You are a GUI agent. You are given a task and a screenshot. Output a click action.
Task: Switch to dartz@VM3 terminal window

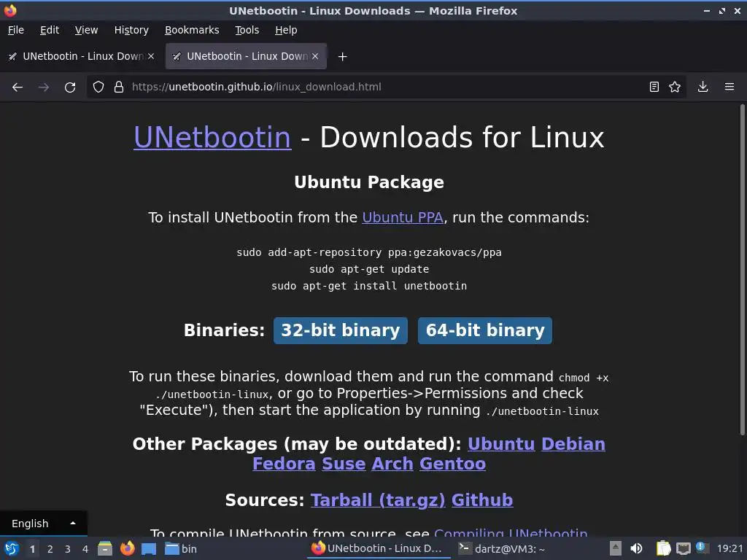(x=502, y=549)
